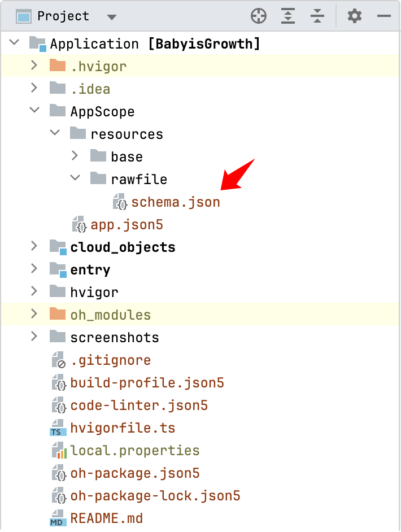Select the AppScope folder name
This screenshot has width=401, height=532.
(102, 112)
